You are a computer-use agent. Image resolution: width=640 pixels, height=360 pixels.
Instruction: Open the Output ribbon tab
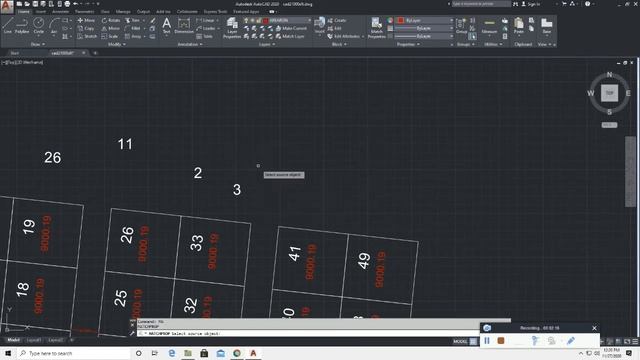tap(143, 11)
